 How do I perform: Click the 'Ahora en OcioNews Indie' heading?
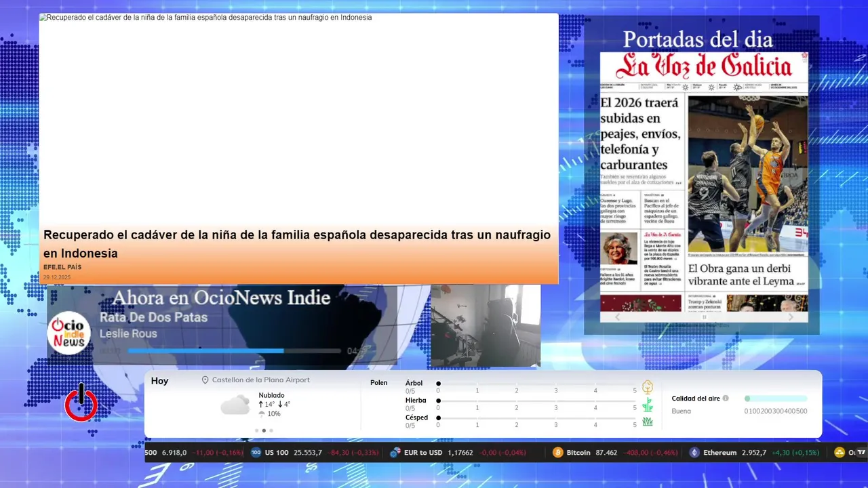click(x=221, y=298)
